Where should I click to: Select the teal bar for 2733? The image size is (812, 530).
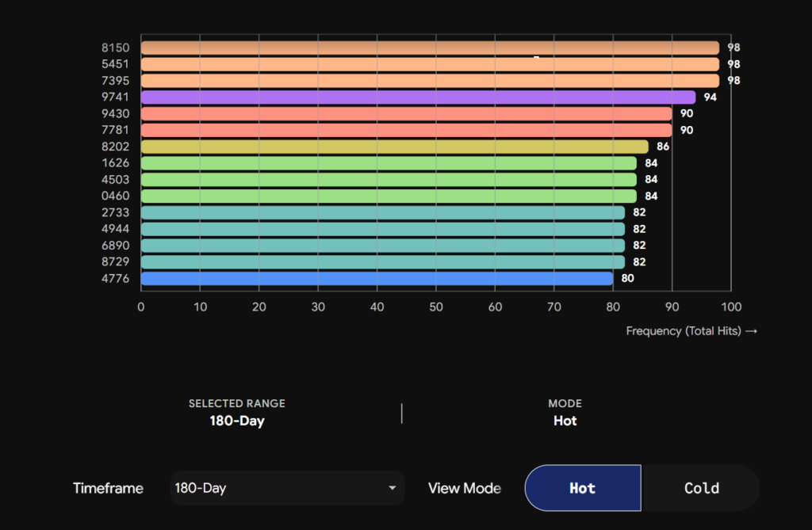(x=383, y=213)
